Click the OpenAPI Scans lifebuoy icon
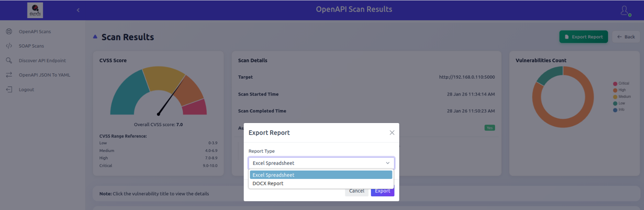Viewport: 644px width, 210px height. click(x=9, y=31)
